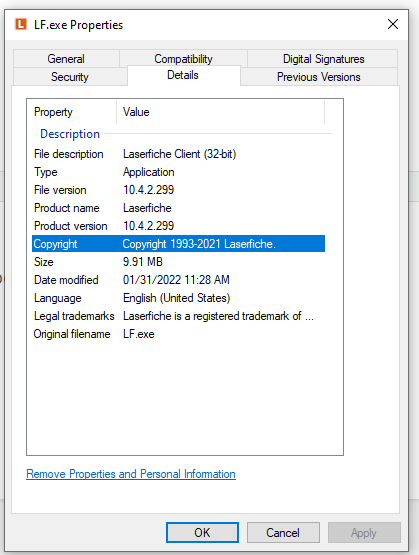Select the 9.91 MB value

coord(143,262)
